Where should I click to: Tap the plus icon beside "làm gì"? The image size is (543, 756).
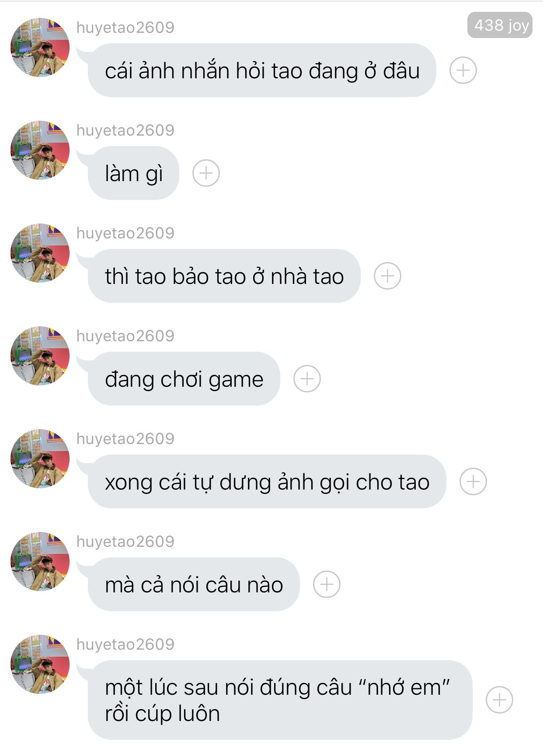coord(206,173)
